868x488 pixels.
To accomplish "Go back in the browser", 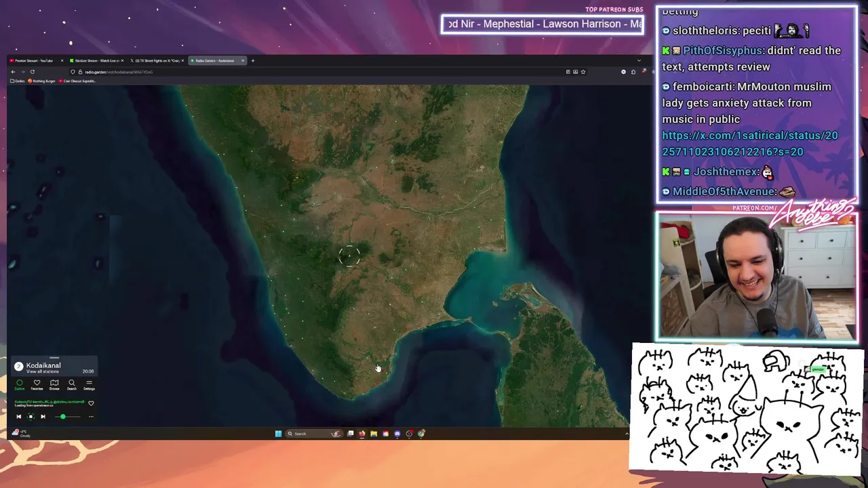I will coord(13,72).
